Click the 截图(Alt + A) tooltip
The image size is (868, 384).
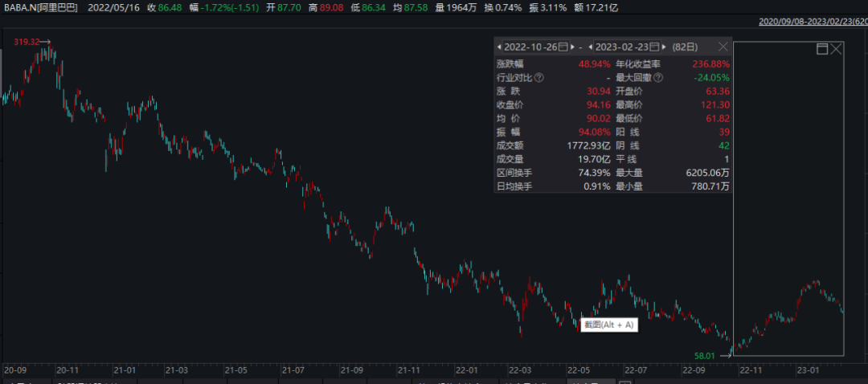pos(609,325)
